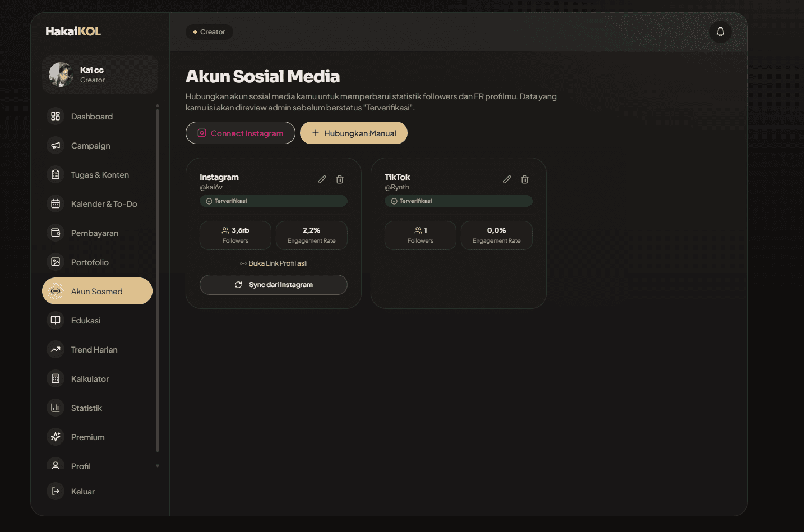The width and height of the screenshot is (804, 532).
Task: Click the 2,2% Engagement Rate stat
Action: (x=312, y=235)
